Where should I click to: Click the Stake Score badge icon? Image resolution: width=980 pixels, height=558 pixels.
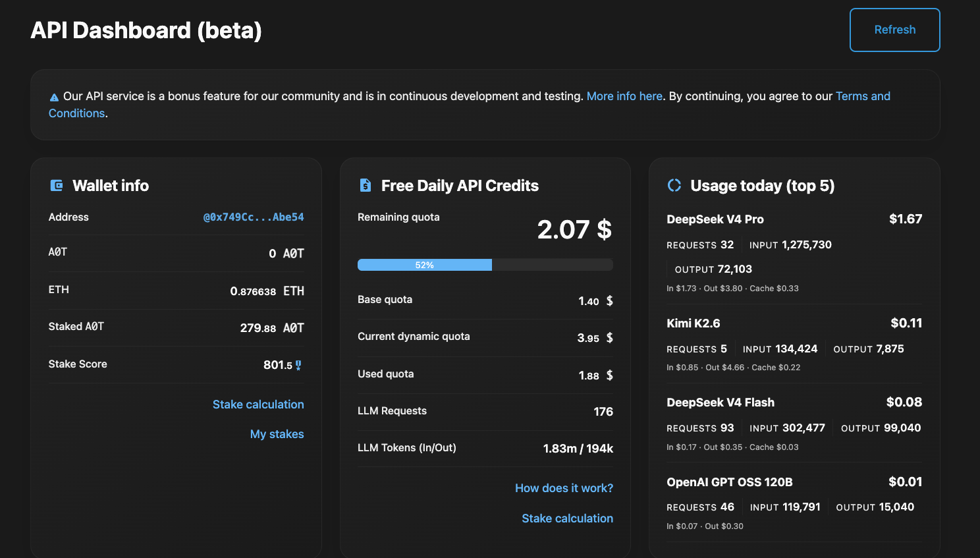(298, 365)
